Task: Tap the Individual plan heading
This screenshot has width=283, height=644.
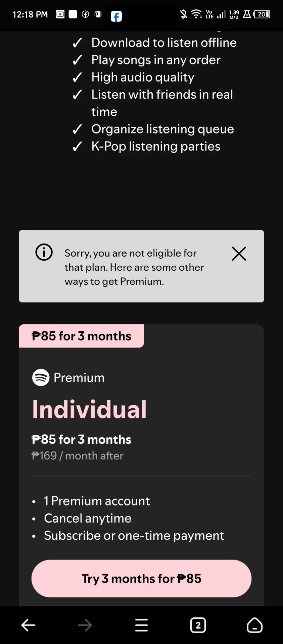Action: click(89, 409)
